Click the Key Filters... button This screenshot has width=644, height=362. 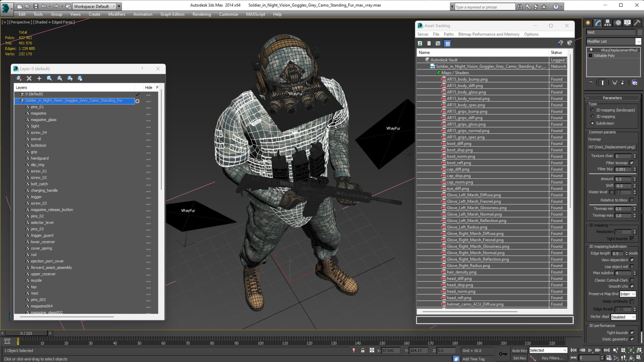click(x=553, y=358)
